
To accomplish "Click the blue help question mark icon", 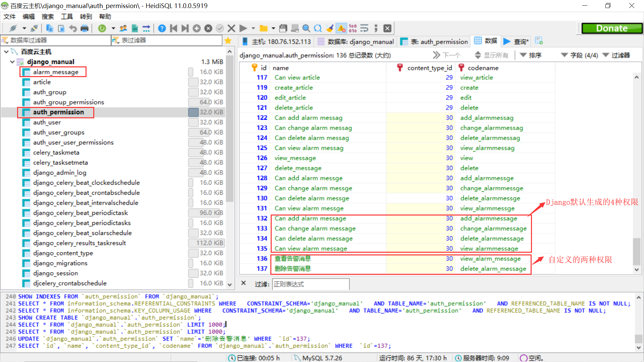I will (x=162, y=28).
